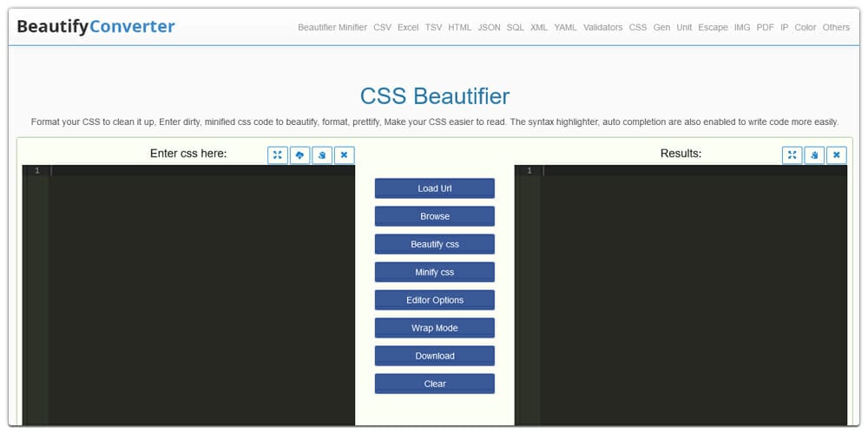
Task: Click line number 1 in Results editor
Action: pyautogui.click(x=529, y=170)
